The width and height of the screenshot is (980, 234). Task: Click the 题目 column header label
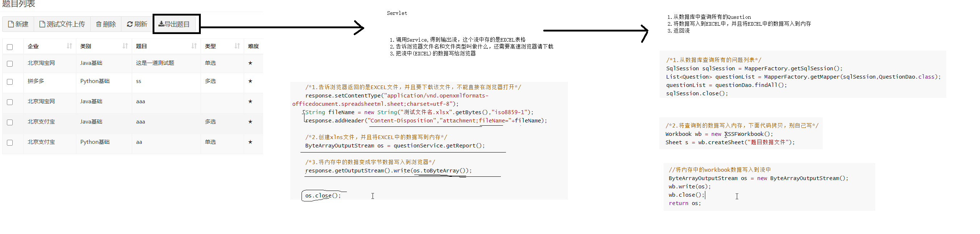tap(141, 46)
